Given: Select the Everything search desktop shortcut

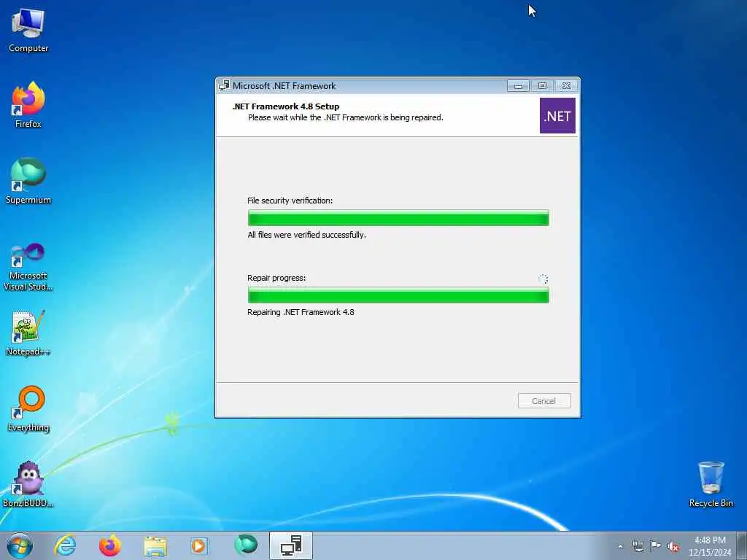Looking at the screenshot, I should [28, 408].
